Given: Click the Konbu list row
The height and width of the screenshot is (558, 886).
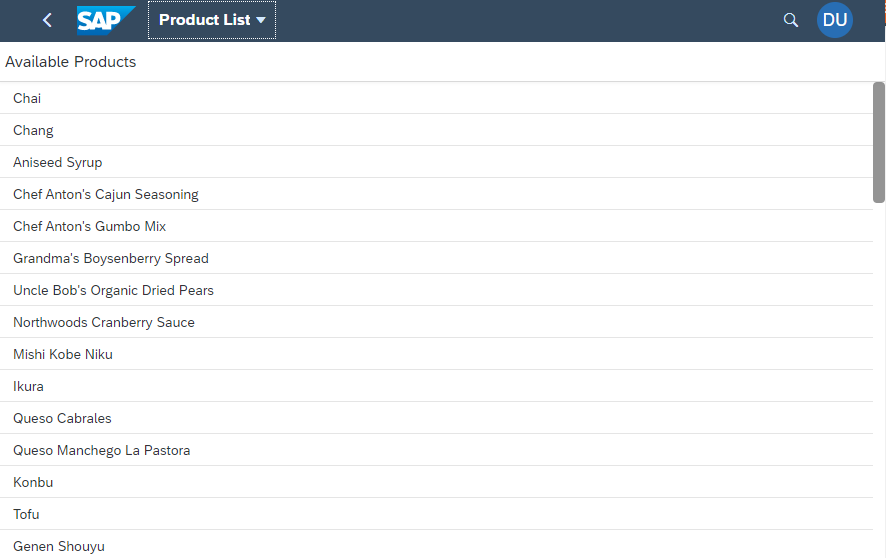Looking at the screenshot, I should coord(33,482).
